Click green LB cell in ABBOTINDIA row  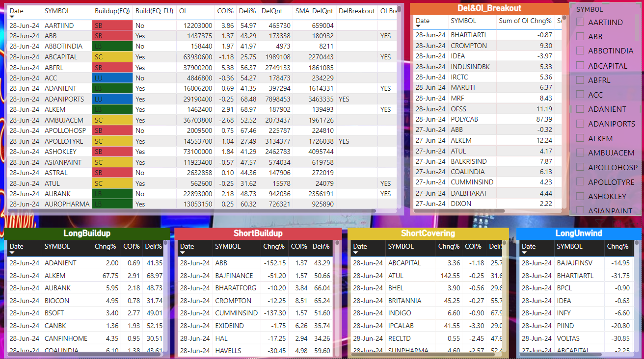click(112, 46)
